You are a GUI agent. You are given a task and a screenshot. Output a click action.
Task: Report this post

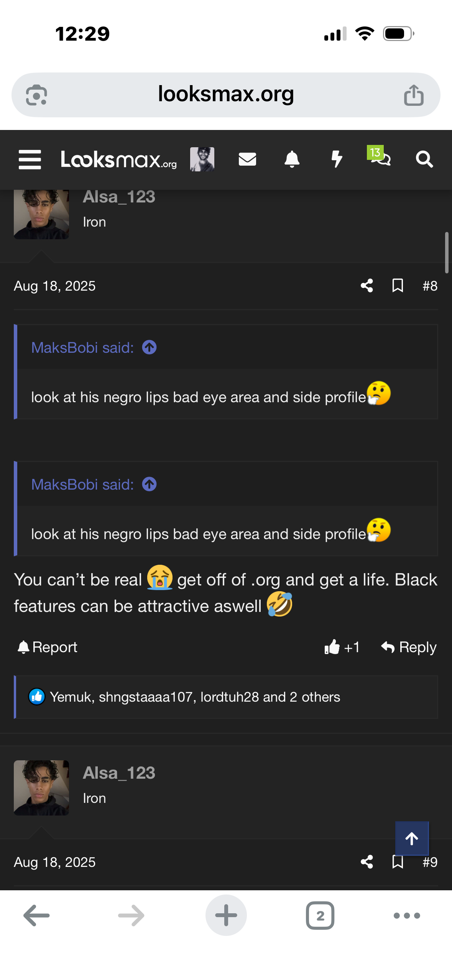(x=48, y=647)
